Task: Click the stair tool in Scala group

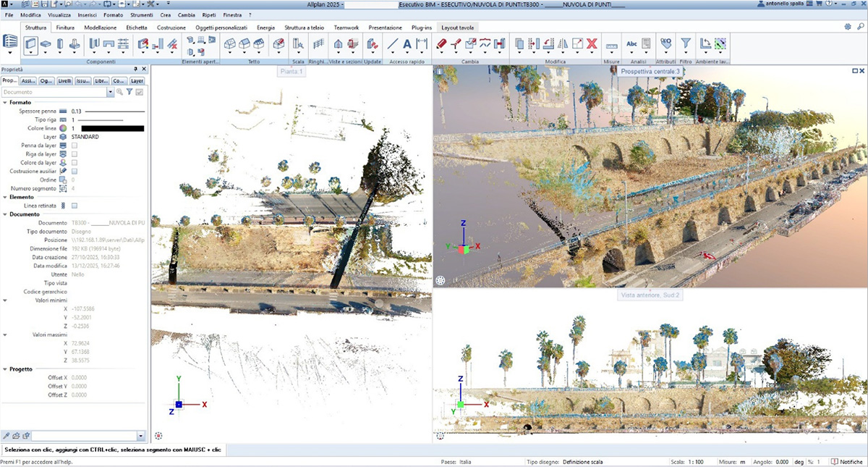Action: [x=298, y=45]
